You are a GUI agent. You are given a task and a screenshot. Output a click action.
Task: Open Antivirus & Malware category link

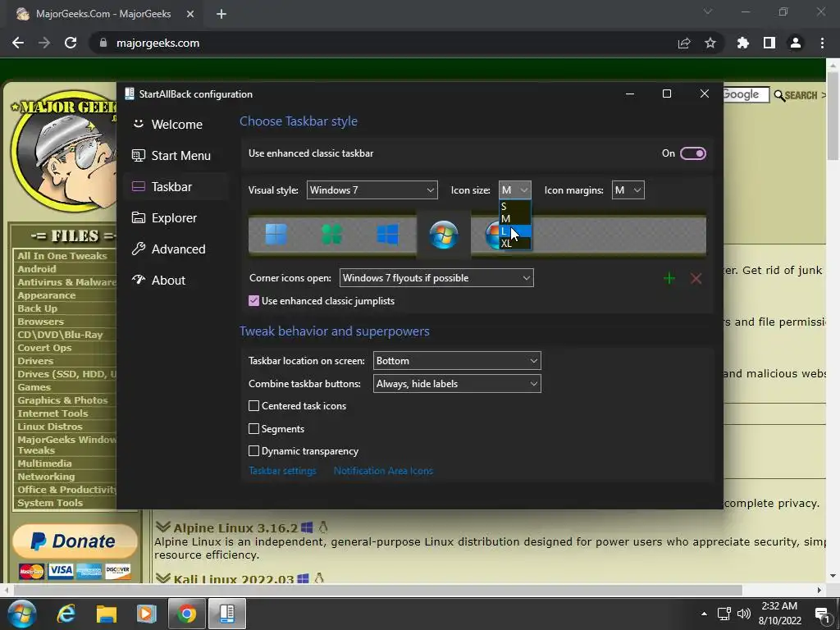67,282
